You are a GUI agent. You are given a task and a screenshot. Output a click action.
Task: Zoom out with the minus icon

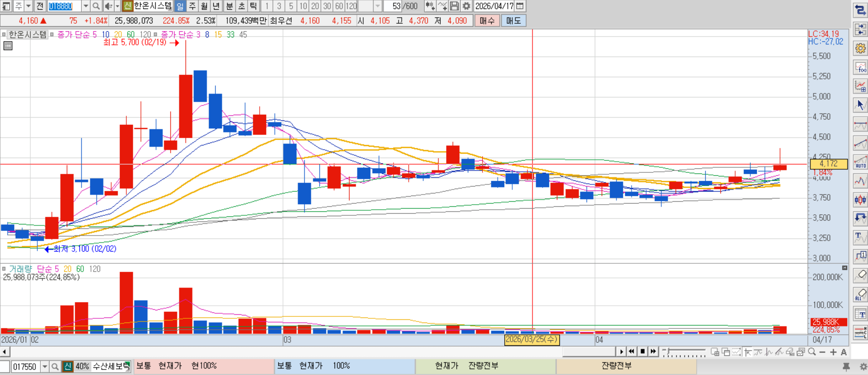point(823,352)
